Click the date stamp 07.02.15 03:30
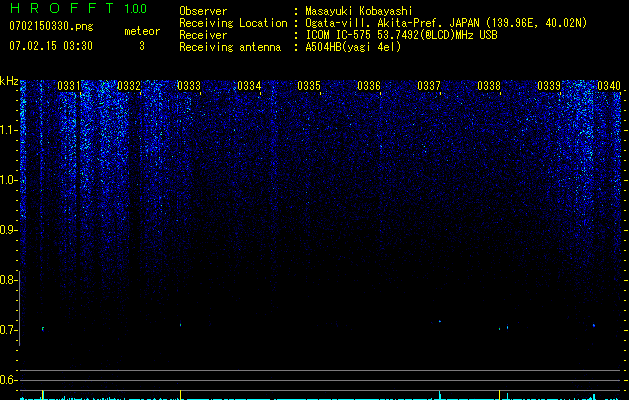Viewport: 629px width, 400px height. 51,46
